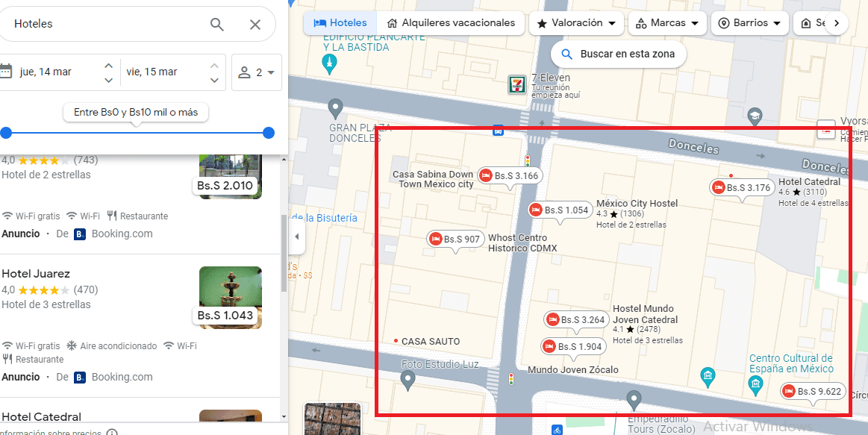
Task: Select Bs.S 907 Whost Centro marker
Action: [455, 239]
